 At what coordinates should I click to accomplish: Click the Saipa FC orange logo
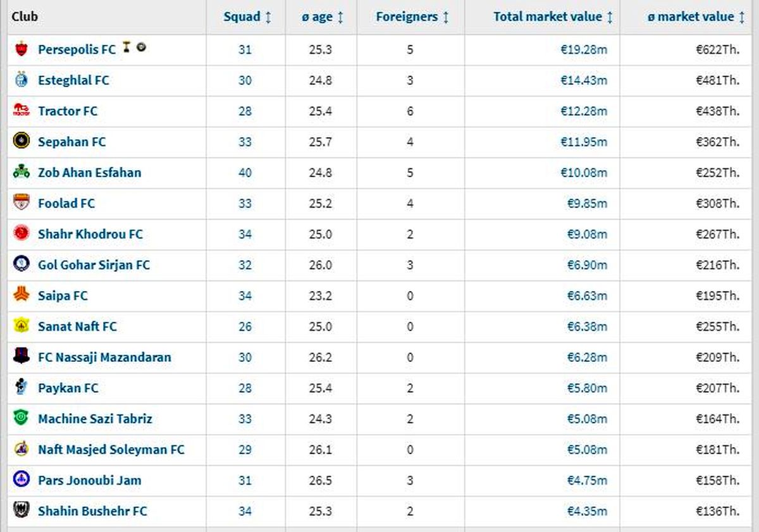pos(21,295)
